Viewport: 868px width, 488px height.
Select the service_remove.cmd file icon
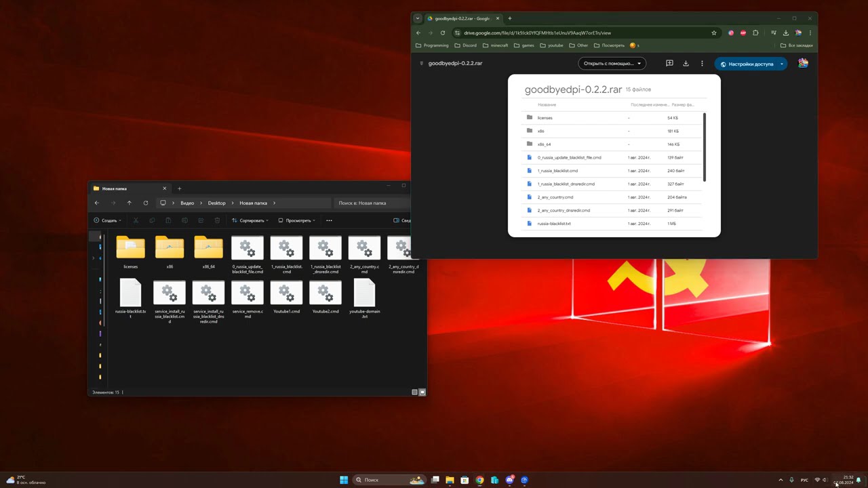click(248, 293)
